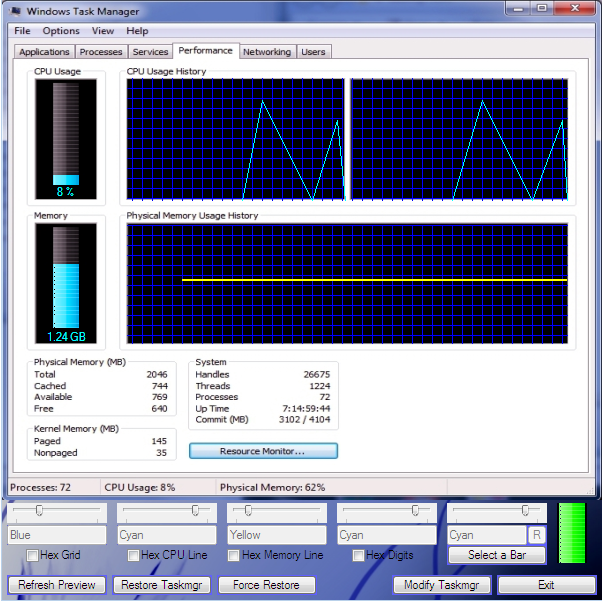The height and width of the screenshot is (601, 602).
Task: Minimize the Task Manager window
Action: click(518, 8)
